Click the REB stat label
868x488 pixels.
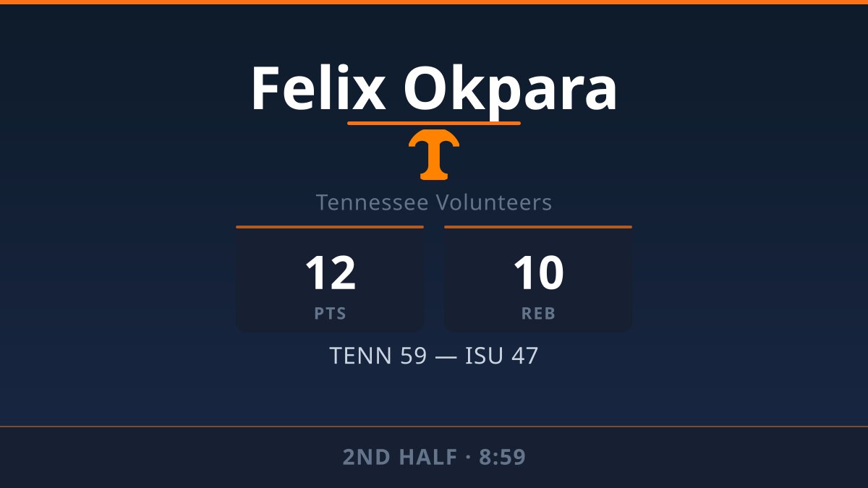[x=538, y=314]
